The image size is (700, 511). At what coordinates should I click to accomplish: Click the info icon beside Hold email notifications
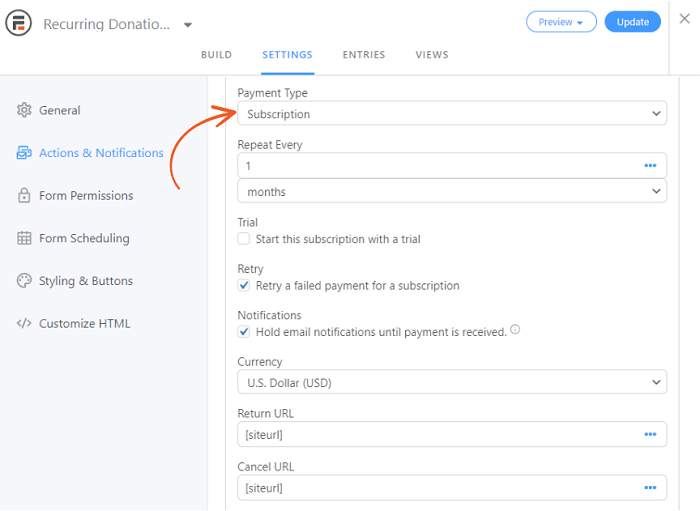click(515, 329)
